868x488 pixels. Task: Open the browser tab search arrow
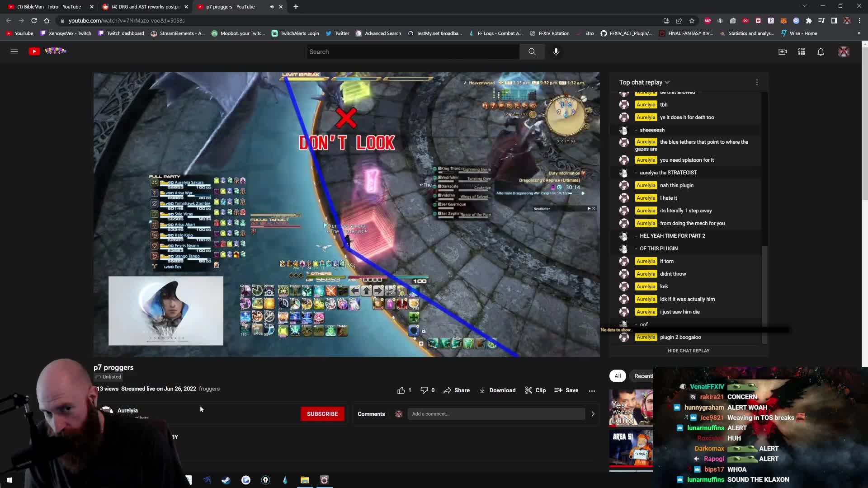tap(806, 6)
